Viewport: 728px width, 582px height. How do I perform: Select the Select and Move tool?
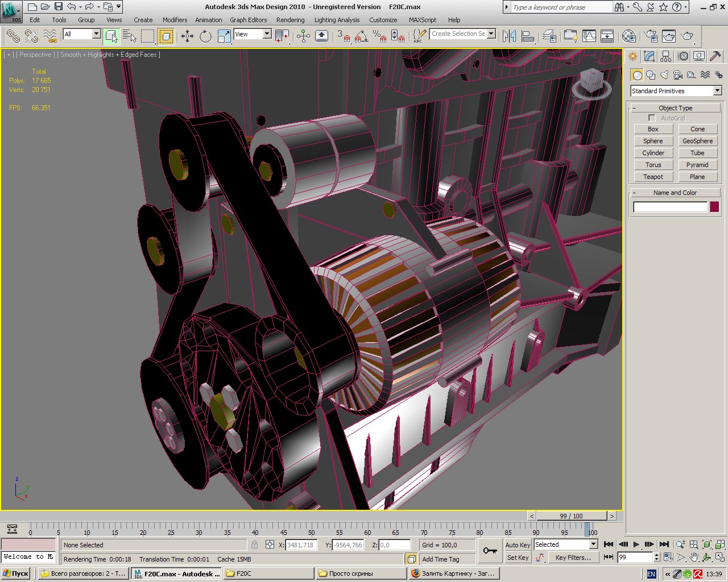[187, 36]
